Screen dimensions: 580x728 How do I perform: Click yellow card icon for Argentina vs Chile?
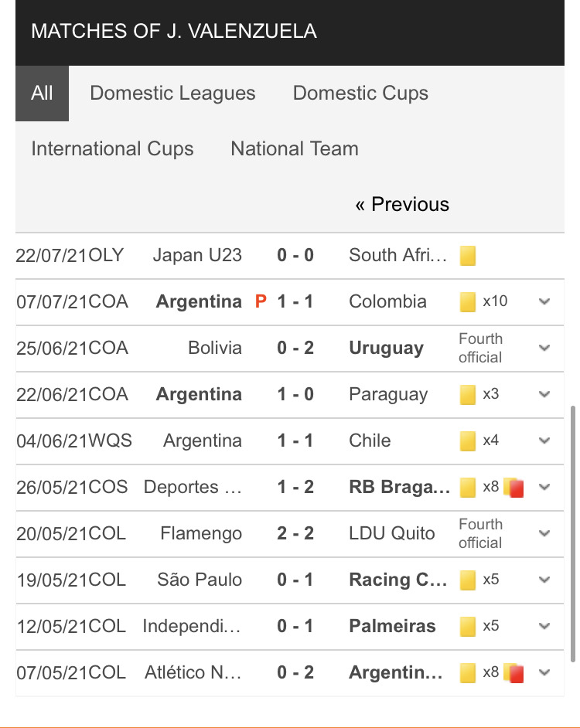[x=468, y=441]
